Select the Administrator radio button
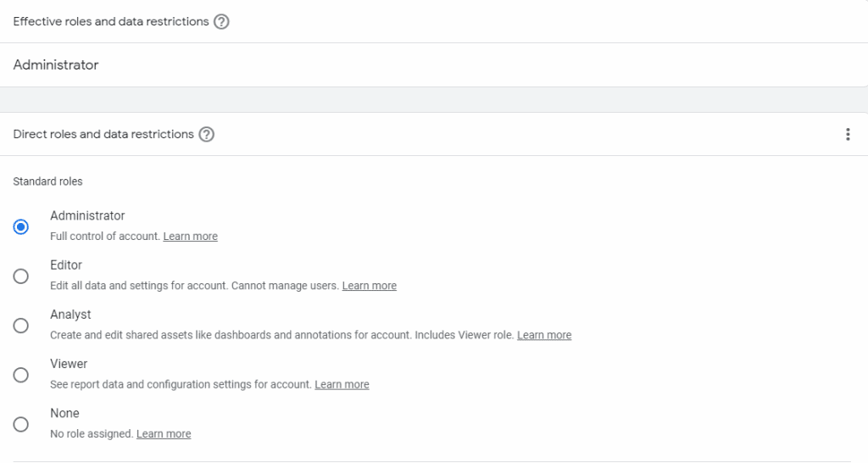This screenshot has height=463, width=868. [21, 227]
